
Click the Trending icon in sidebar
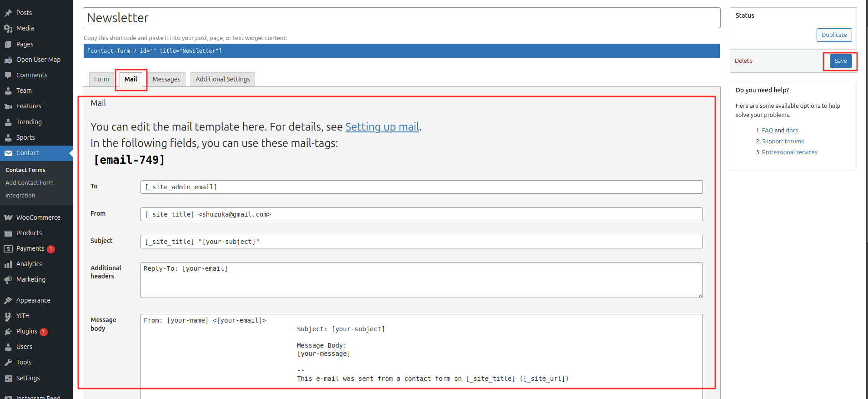(8, 122)
